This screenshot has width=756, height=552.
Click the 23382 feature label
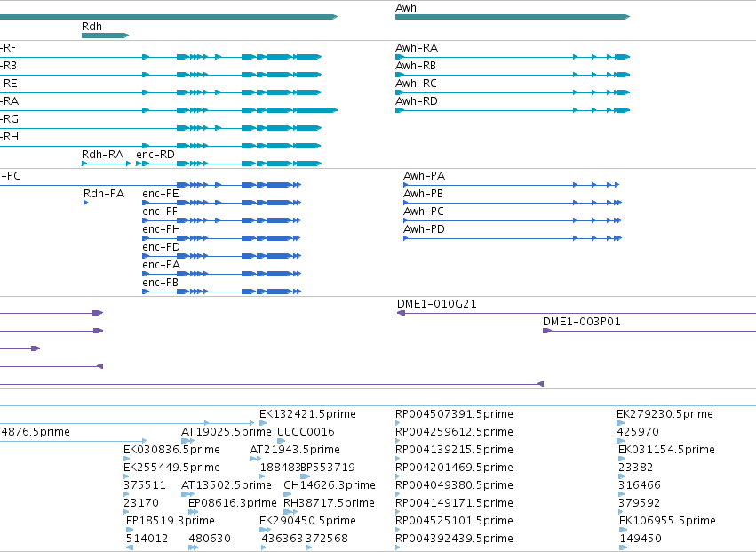pyautogui.click(x=635, y=468)
